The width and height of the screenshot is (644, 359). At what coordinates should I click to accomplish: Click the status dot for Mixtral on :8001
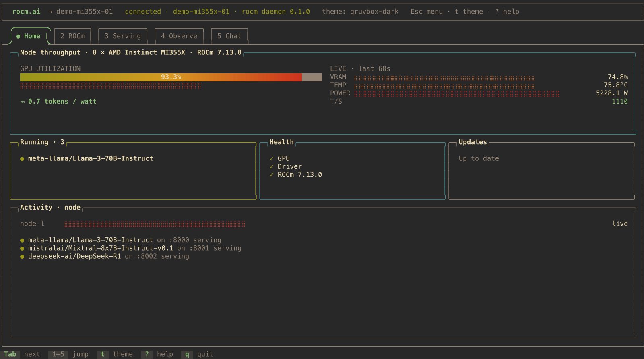pos(22,249)
